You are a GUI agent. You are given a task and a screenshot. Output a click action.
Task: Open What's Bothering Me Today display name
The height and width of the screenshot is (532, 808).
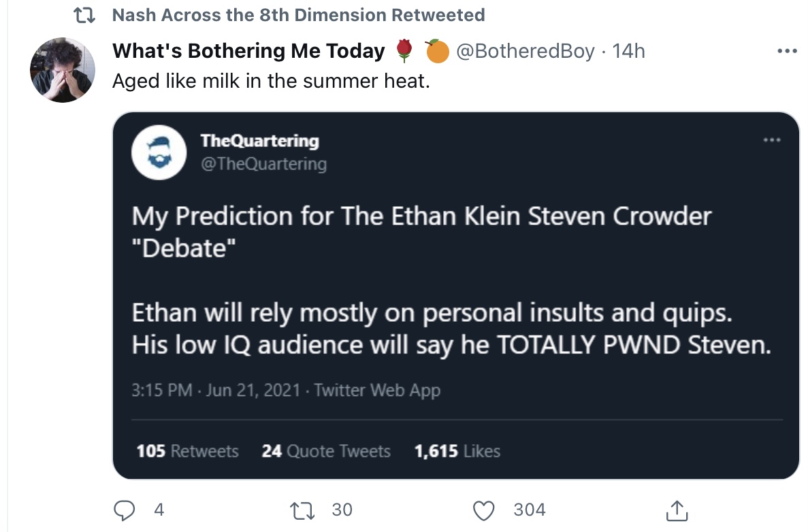pos(248,50)
